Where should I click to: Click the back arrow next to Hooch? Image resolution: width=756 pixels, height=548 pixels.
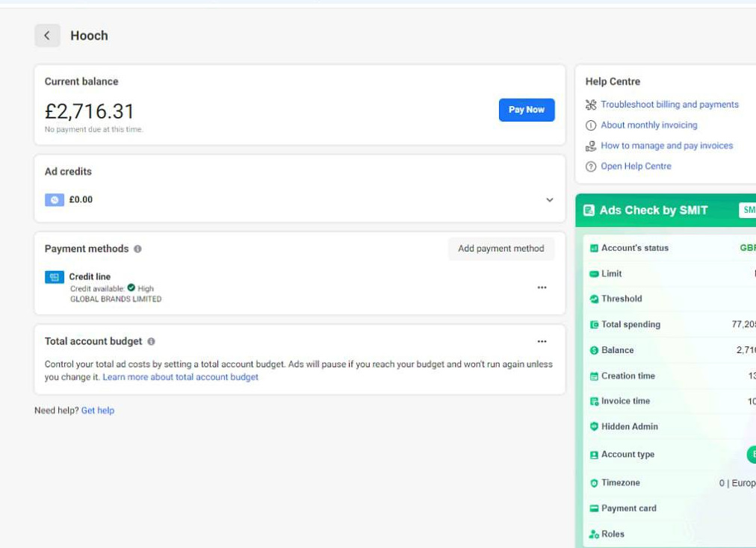point(47,36)
